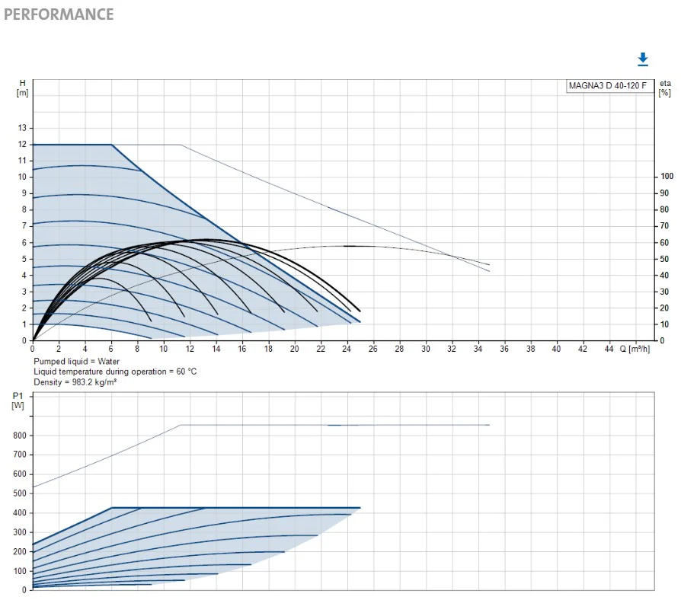Click 'Liquid temperature during operation = 60 °C'
The height and width of the screenshot is (616, 681).
(115, 372)
